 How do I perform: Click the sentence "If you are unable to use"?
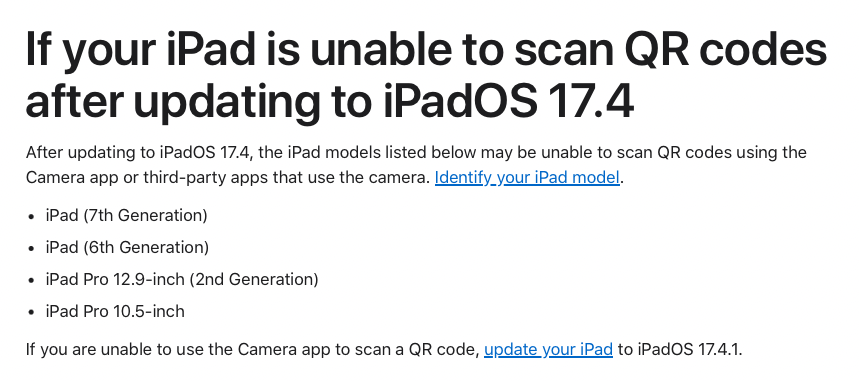click(383, 349)
